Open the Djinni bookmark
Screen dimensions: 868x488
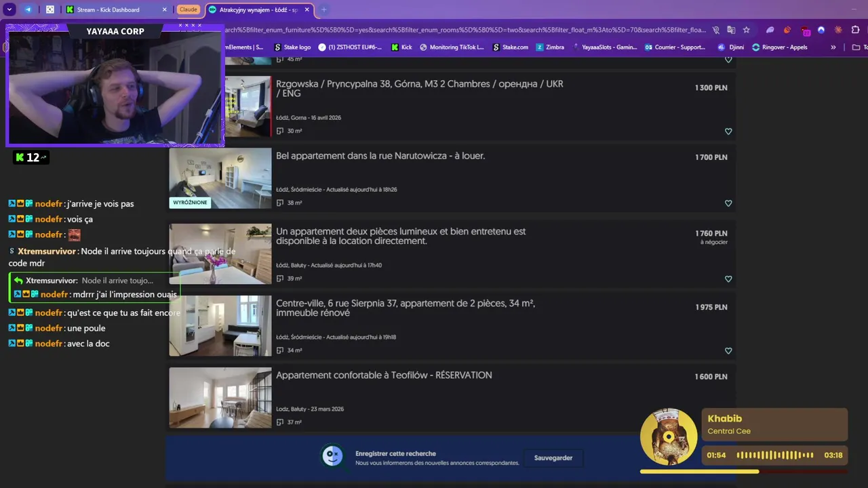[730, 47]
